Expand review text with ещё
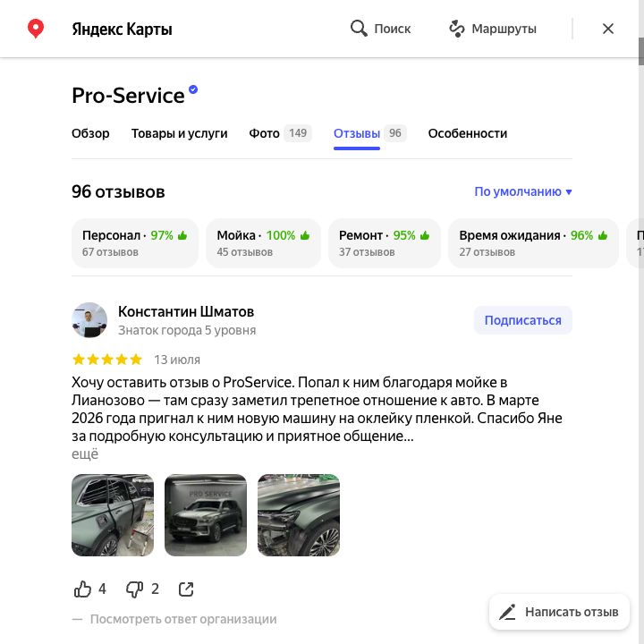 click(85, 453)
